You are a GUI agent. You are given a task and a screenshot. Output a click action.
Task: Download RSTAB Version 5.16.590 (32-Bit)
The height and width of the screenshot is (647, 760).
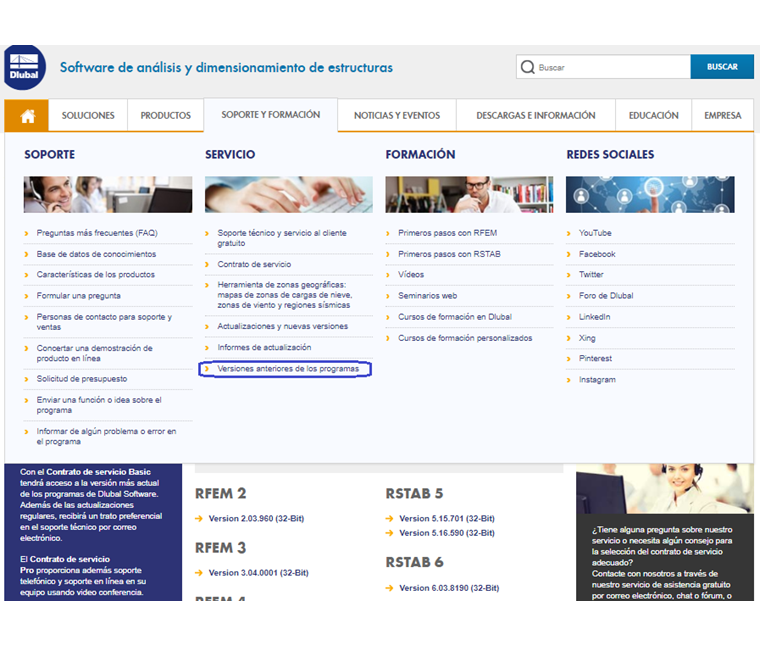[446, 533]
